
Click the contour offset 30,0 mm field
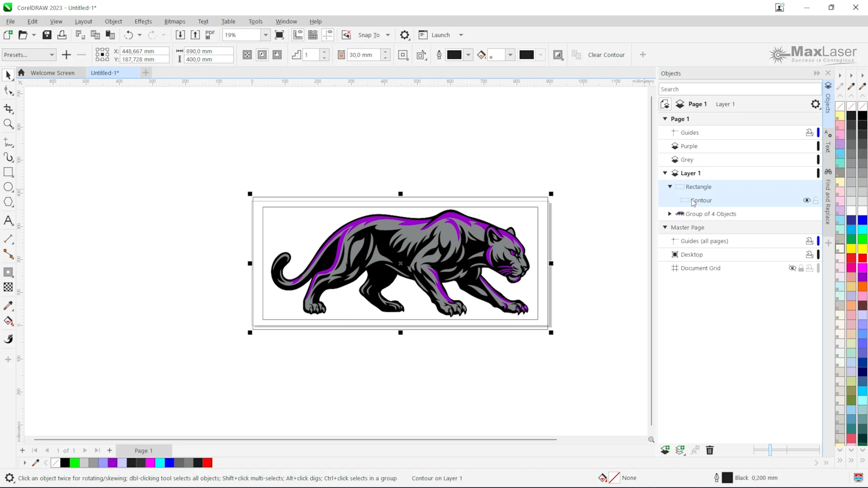364,55
